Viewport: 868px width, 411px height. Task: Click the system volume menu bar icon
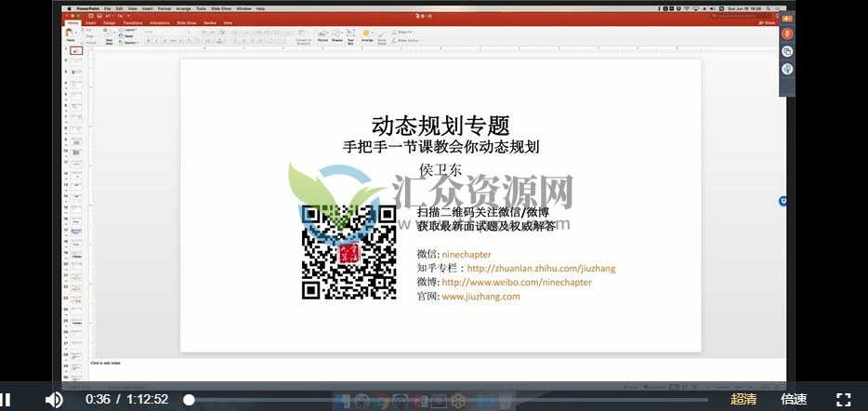click(x=713, y=8)
